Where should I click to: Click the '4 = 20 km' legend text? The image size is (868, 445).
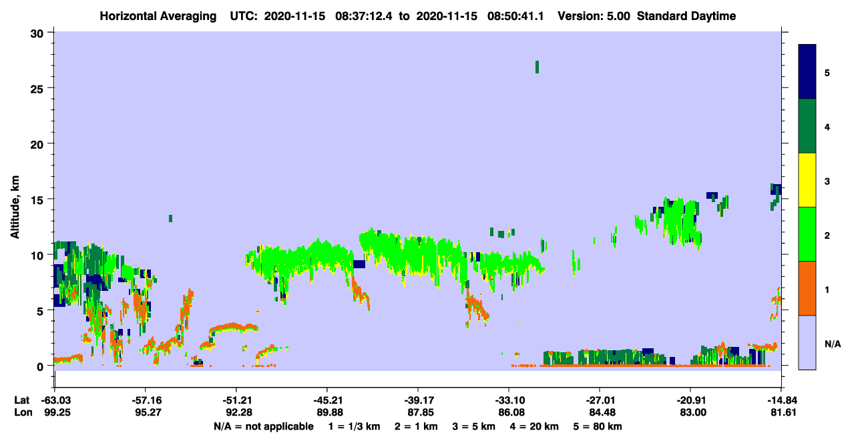[533, 426]
